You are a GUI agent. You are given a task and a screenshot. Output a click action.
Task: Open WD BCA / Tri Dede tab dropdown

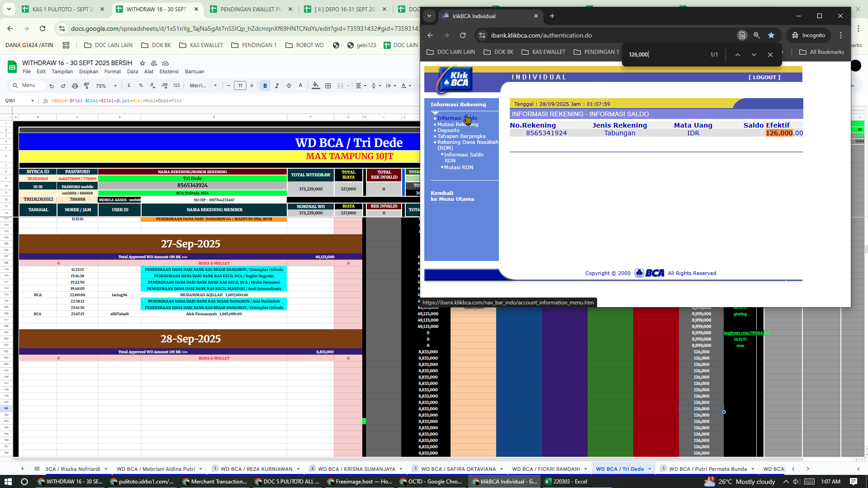(650, 469)
